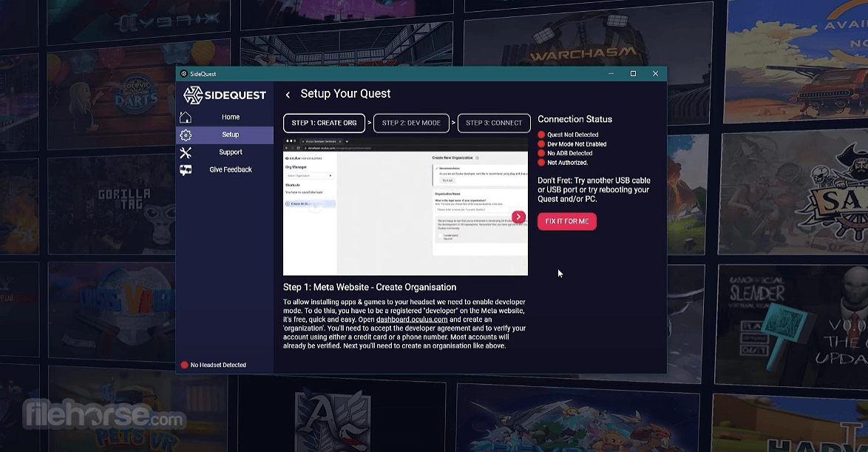The image size is (868, 452).
Task: Open the Support menu item
Action: coord(225,152)
